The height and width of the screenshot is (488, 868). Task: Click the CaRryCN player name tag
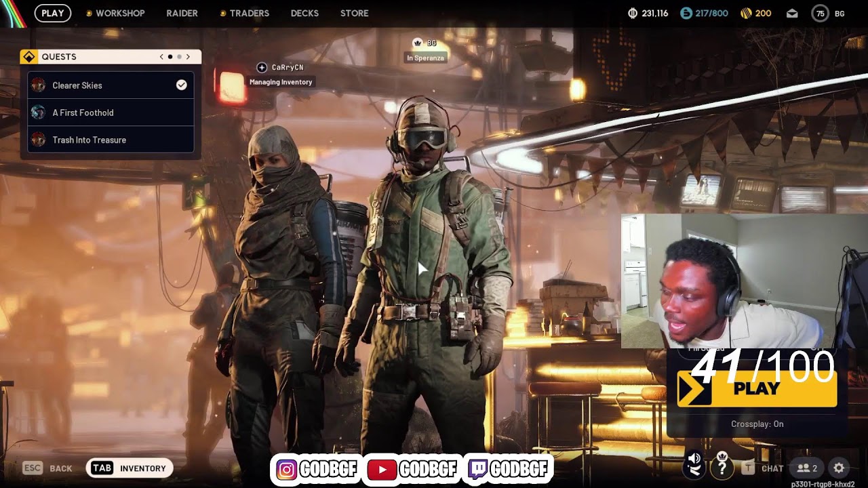point(288,67)
